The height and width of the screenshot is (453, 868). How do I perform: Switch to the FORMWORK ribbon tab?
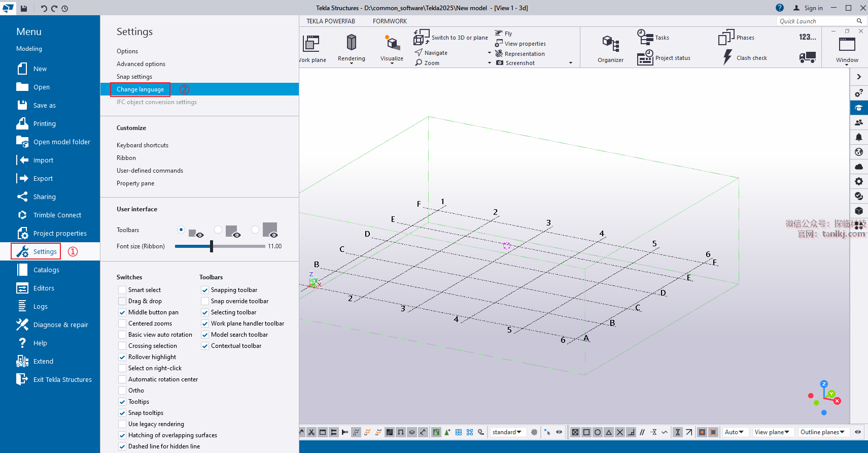click(390, 21)
